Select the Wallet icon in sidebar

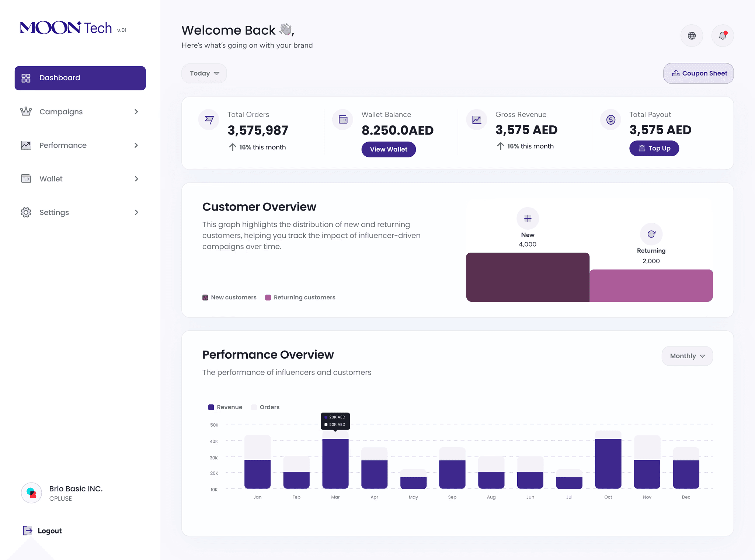pos(26,178)
